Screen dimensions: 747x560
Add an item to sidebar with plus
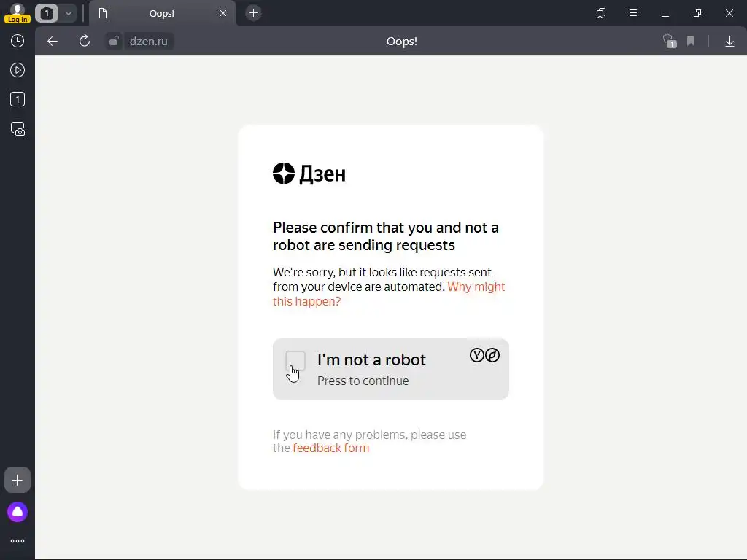18,480
